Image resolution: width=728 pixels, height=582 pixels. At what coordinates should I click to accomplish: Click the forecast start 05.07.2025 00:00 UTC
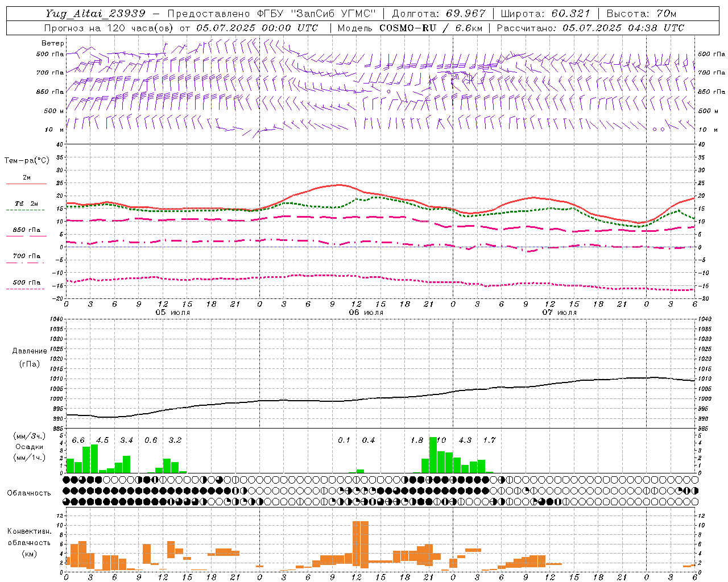[257, 28]
